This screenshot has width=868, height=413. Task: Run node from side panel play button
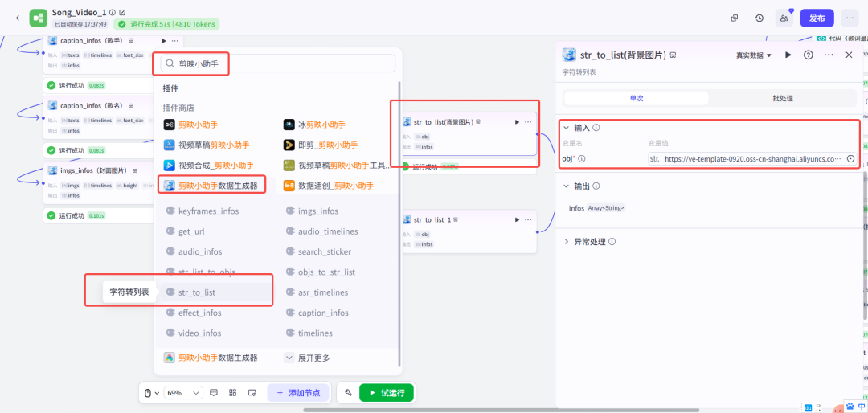pos(788,55)
